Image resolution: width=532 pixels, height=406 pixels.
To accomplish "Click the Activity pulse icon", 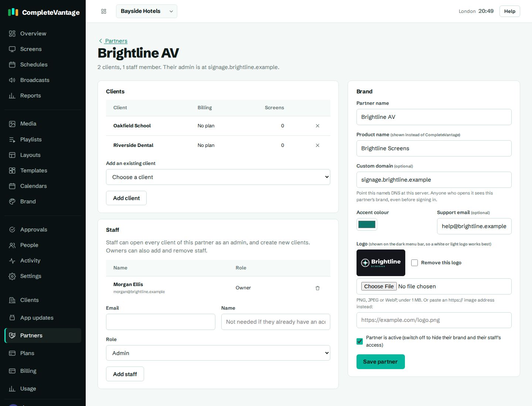I will coord(12,261).
